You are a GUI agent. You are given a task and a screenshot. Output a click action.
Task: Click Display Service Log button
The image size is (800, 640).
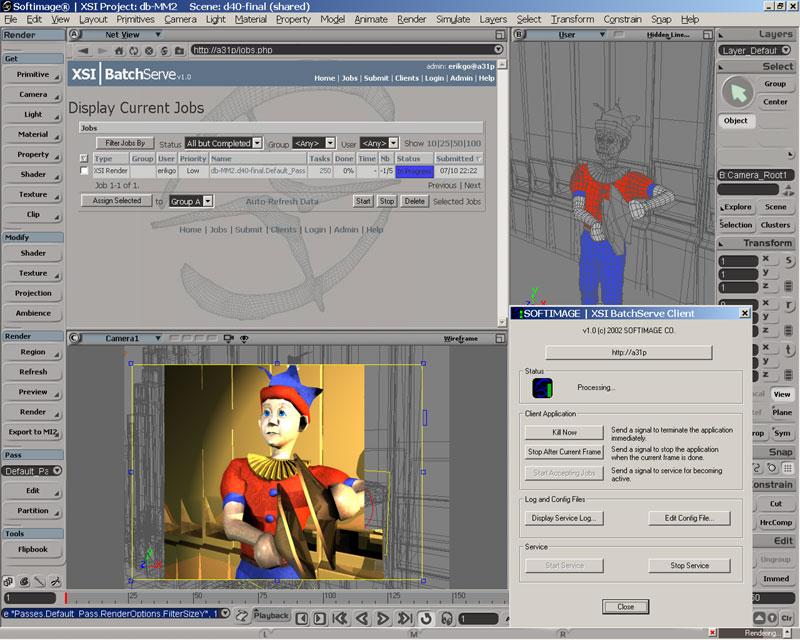[564, 518]
